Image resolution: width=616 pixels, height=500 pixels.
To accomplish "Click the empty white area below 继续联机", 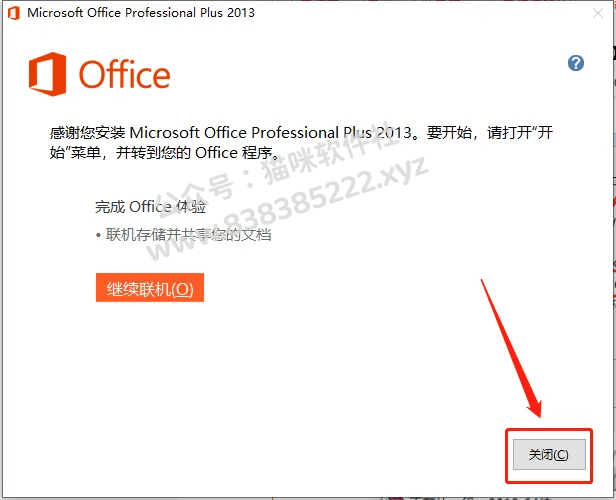I will point(275,373).
